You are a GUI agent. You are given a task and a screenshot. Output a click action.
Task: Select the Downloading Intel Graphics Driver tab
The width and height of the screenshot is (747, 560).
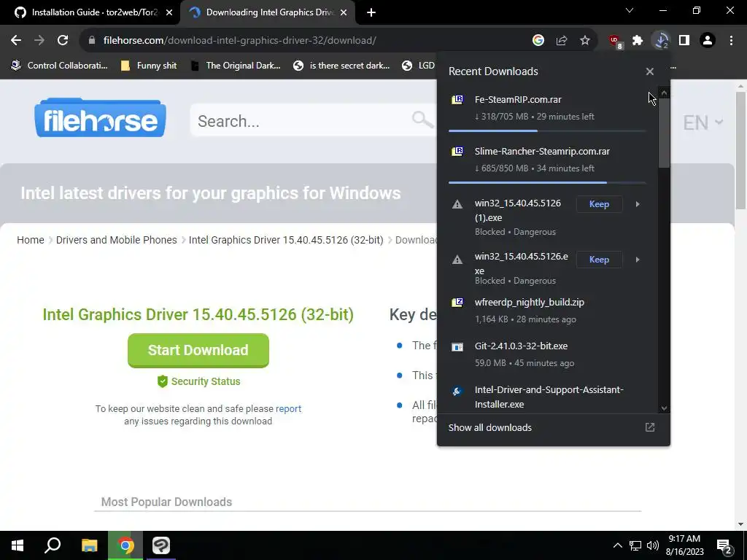[268, 12]
